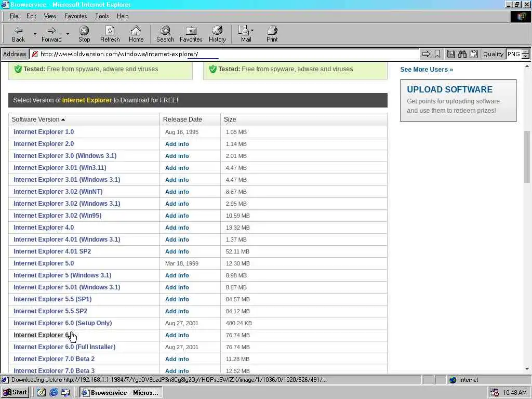Open the Tools menu
This screenshot has height=399, width=532.
click(x=102, y=16)
